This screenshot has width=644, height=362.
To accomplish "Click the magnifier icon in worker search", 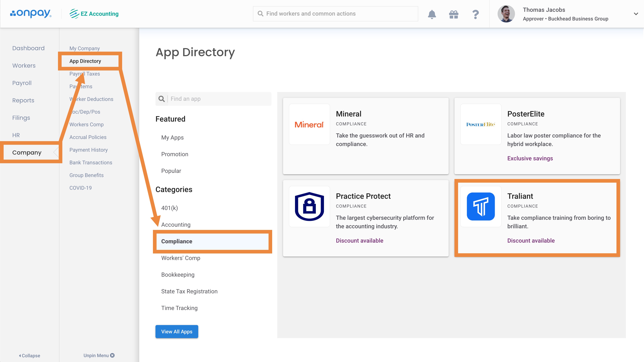I will tap(260, 14).
